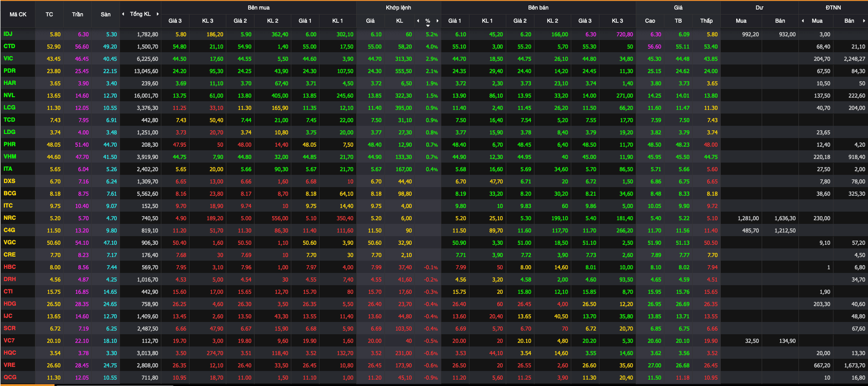Click VIC foreign sell value 2,248,27
This screenshot has width=868, height=386.
[x=854, y=59]
